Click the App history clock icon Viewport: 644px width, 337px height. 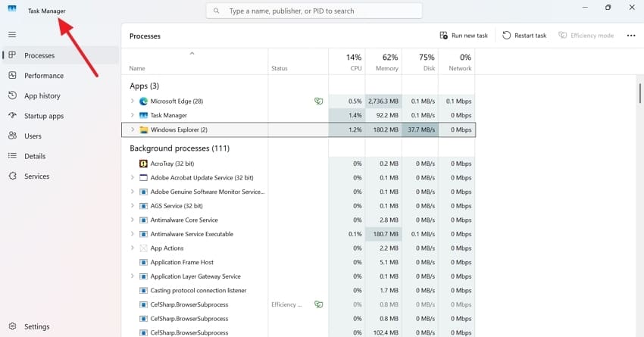(x=12, y=95)
